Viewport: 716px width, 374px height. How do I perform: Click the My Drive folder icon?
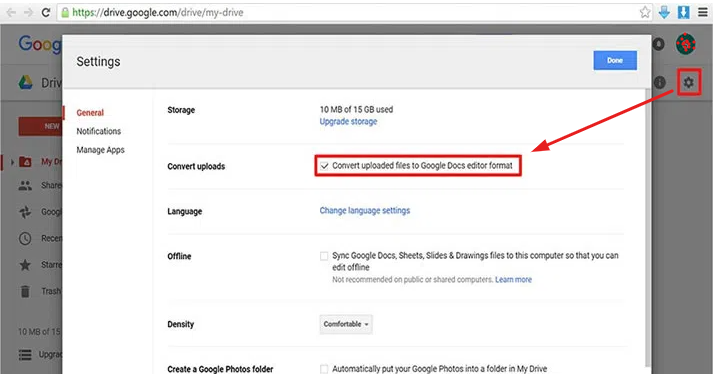(26, 162)
